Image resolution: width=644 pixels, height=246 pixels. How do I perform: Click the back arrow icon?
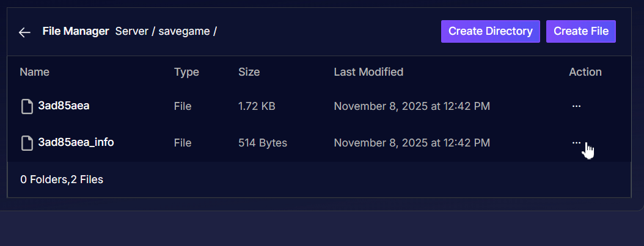pyautogui.click(x=24, y=32)
